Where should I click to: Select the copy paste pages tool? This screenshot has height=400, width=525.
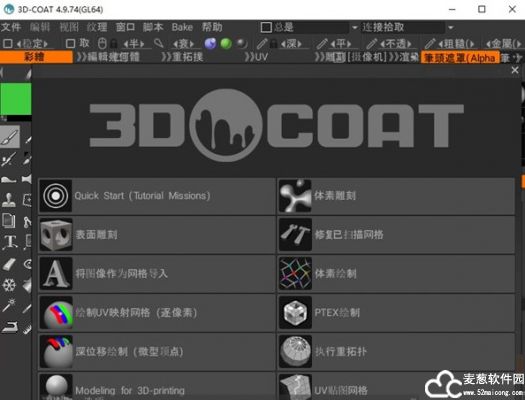(x=9, y=221)
